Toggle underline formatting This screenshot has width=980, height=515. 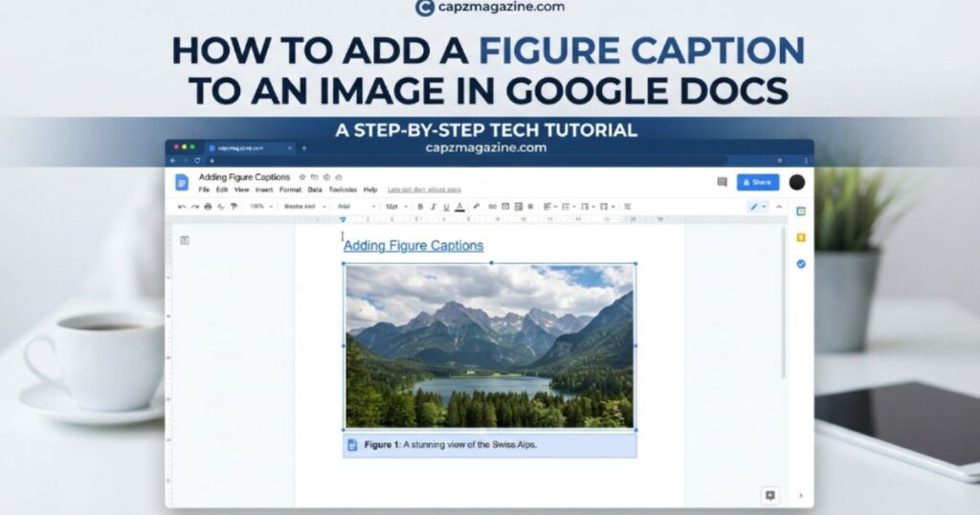(x=446, y=207)
